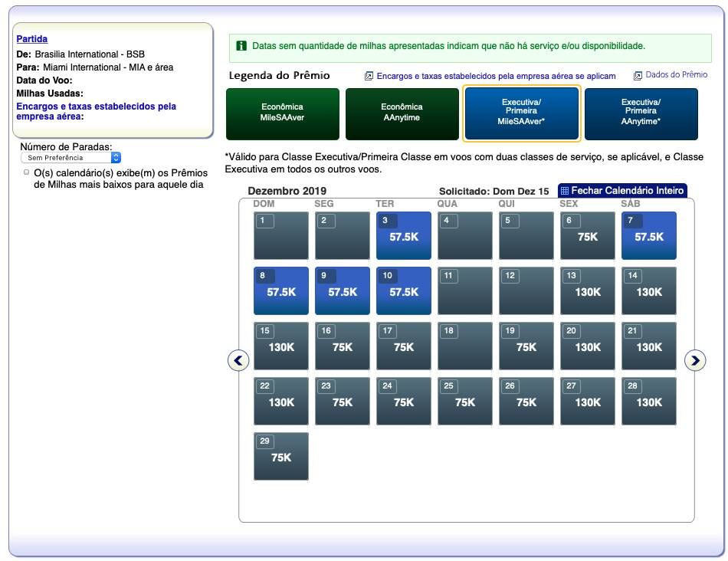Viewport: 728px width, 561px height.
Task: Select December 29 at 75K miles
Action: click(x=281, y=457)
